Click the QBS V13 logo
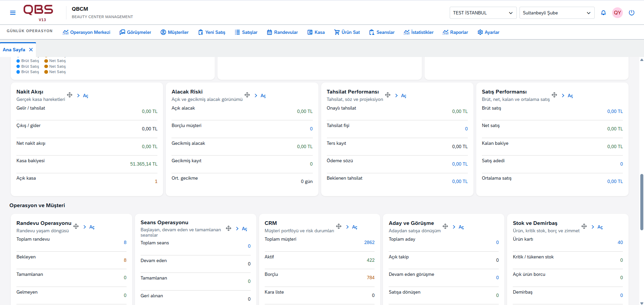The image size is (644, 305). (38, 13)
